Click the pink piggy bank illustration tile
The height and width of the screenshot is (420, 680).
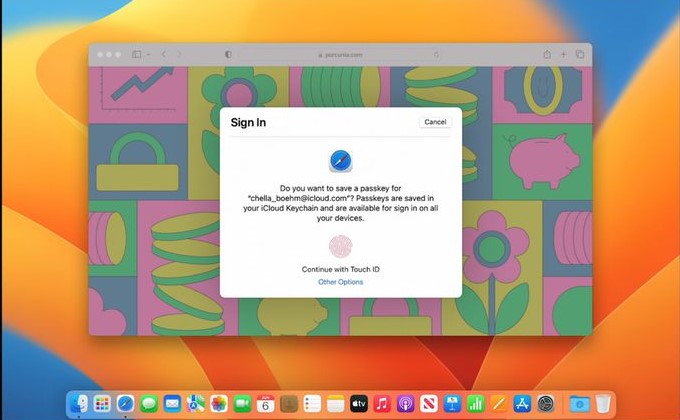[x=542, y=162]
